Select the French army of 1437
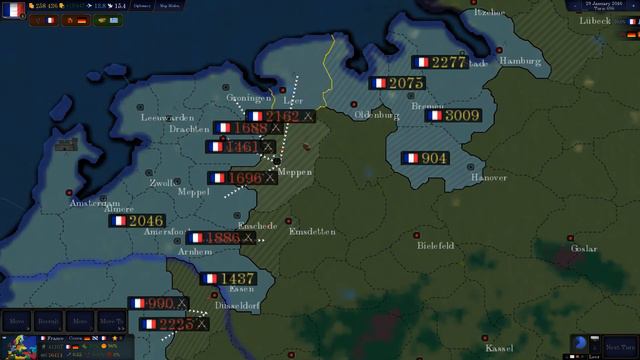This screenshot has height=360, width=640. [229, 279]
